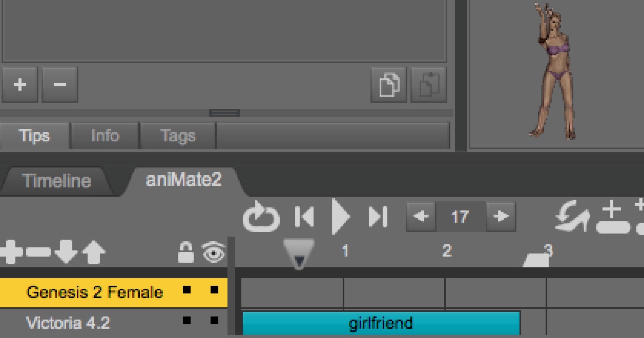The height and width of the screenshot is (338, 644).
Task: Open the Info tab
Action: pos(105,136)
